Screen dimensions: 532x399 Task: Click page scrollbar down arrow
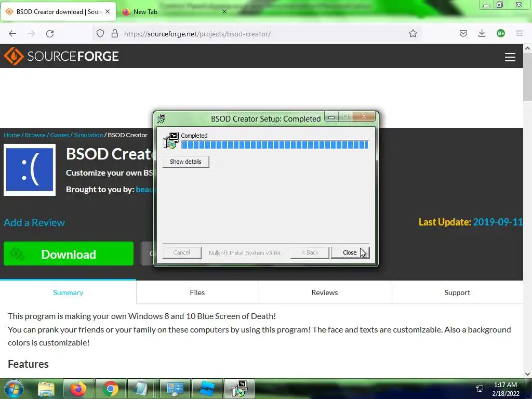tap(527, 374)
